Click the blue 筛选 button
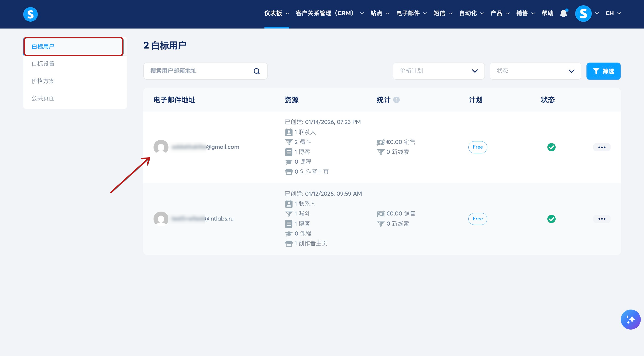This screenshot has height=356, width=644. (x=603, y=71)
